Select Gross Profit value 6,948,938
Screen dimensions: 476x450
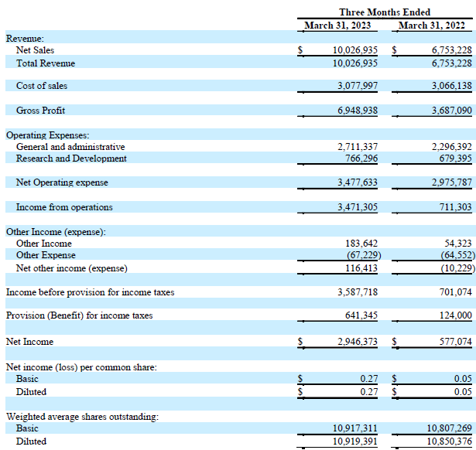click(358, 110)
